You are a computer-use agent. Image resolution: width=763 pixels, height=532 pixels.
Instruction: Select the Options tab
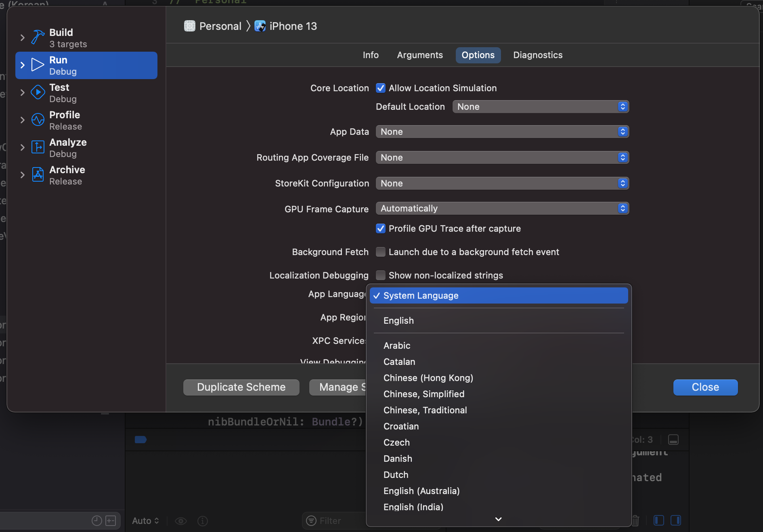tap(478, 55)
